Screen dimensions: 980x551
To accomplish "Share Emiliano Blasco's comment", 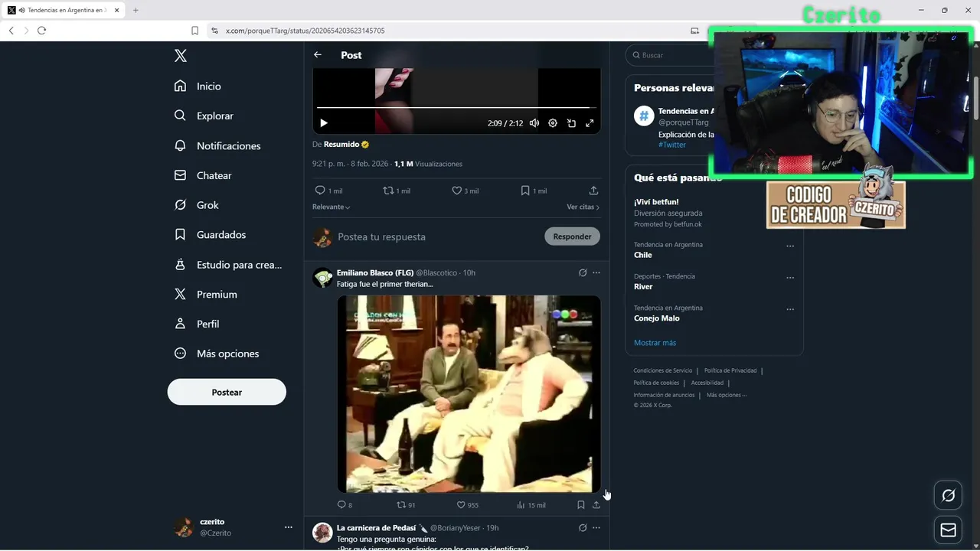I will (x=596, y=505).
